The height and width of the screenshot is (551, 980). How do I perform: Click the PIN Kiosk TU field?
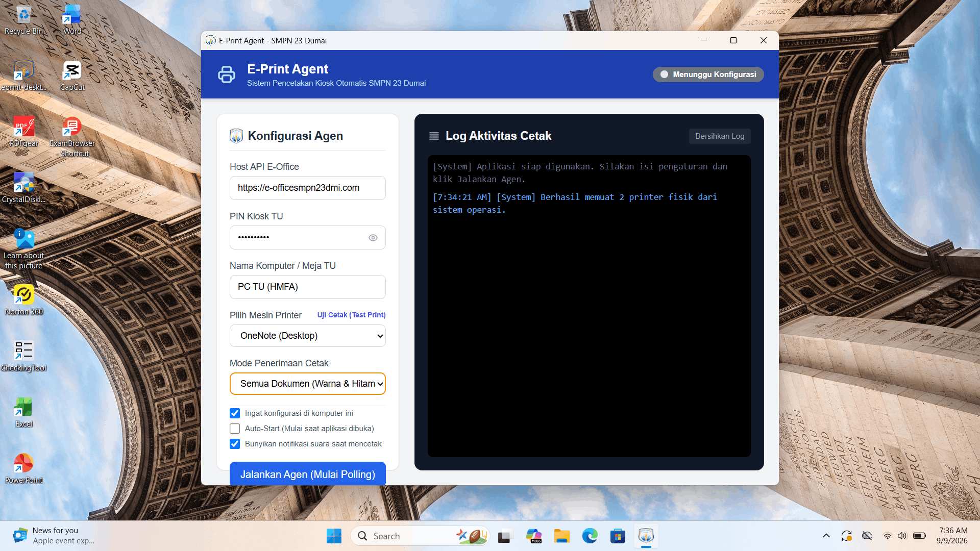308,237
